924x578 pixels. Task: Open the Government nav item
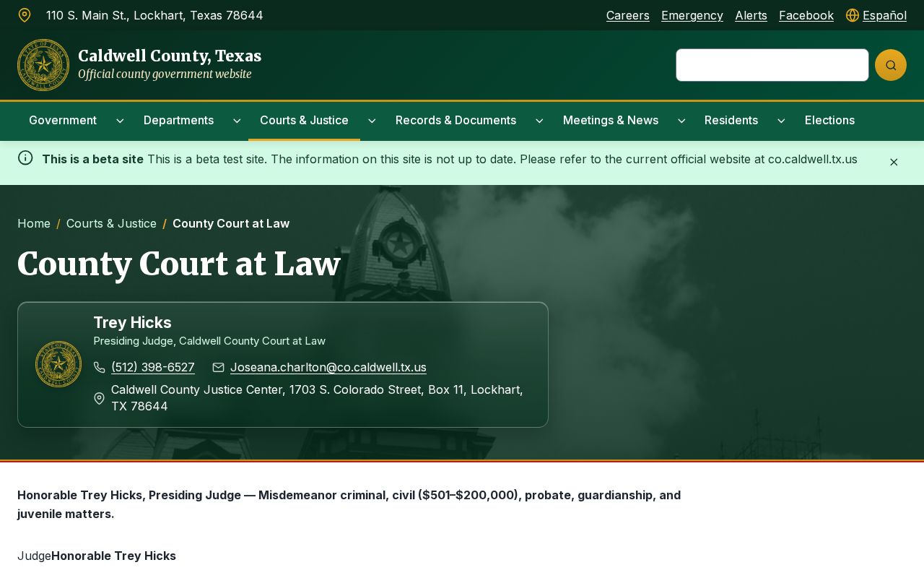pyautogui.click(x=63, y=120)
